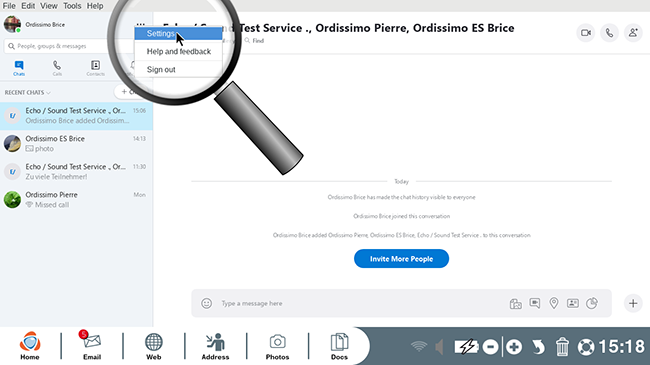Open the trash bin icon

point(562,347)
